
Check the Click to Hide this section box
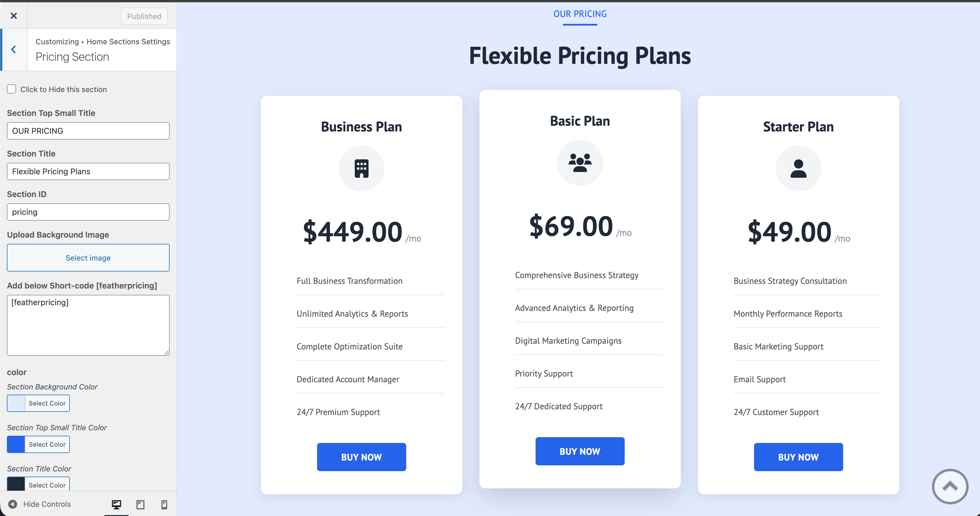click(11, 89)
